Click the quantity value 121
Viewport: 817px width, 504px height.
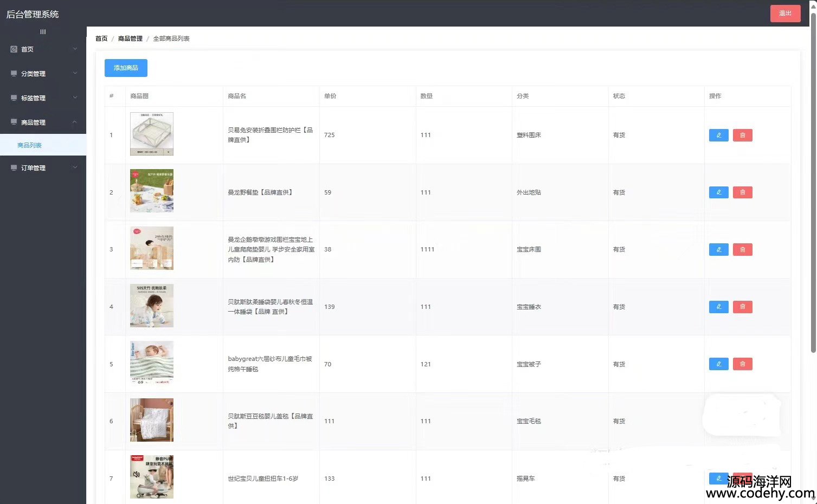tap(426, 364)
